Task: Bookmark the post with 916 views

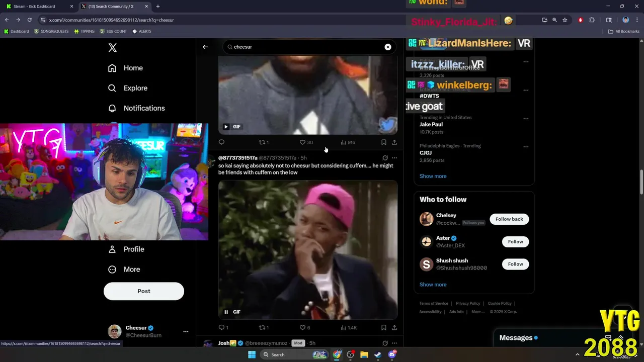Action: coord(383,142)
